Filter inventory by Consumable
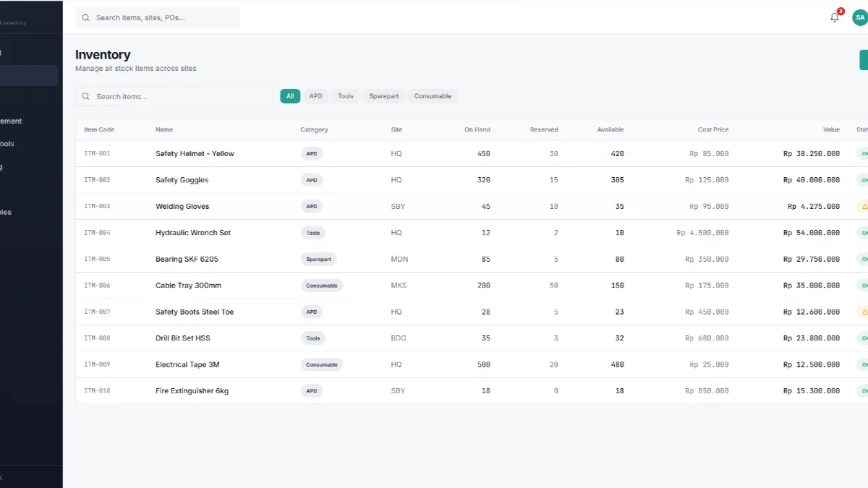The image size is (868, 488). coord(433,96)
